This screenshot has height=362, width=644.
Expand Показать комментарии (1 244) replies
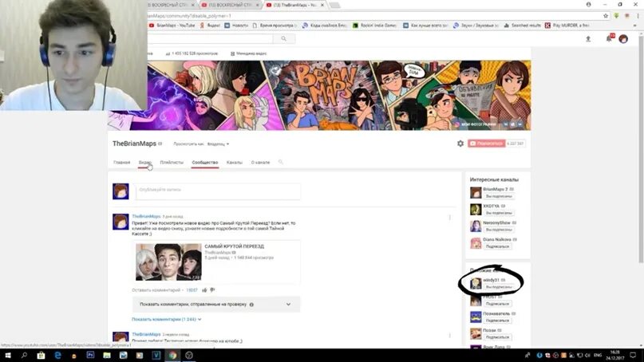(166, 319)
